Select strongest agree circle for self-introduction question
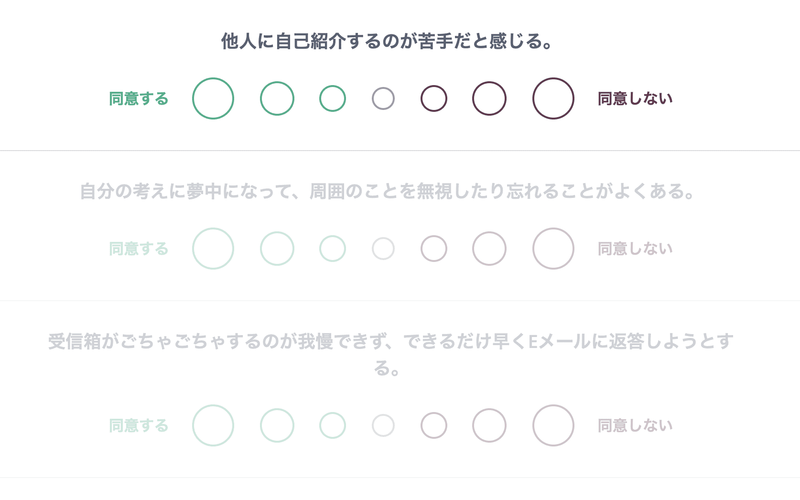800x500 pixels. click(213, 98)
